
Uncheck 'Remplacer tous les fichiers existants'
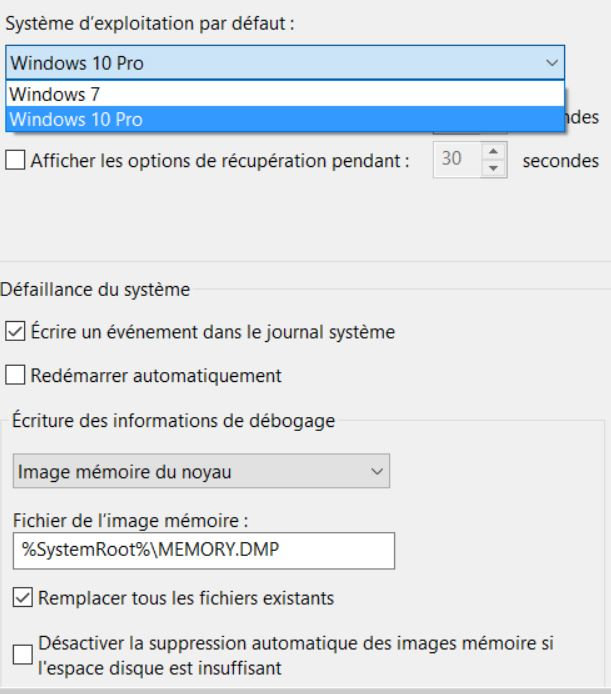(22, 599)
